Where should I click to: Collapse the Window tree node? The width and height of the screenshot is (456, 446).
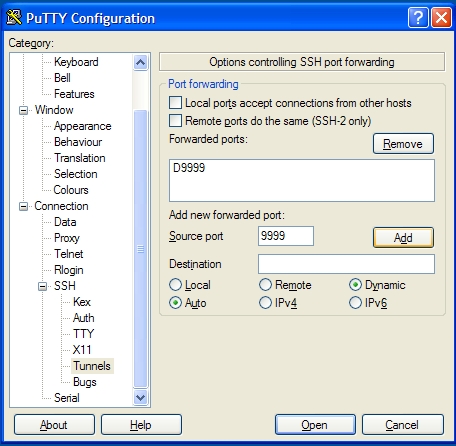pyautogui.click(x=23, y=110)
